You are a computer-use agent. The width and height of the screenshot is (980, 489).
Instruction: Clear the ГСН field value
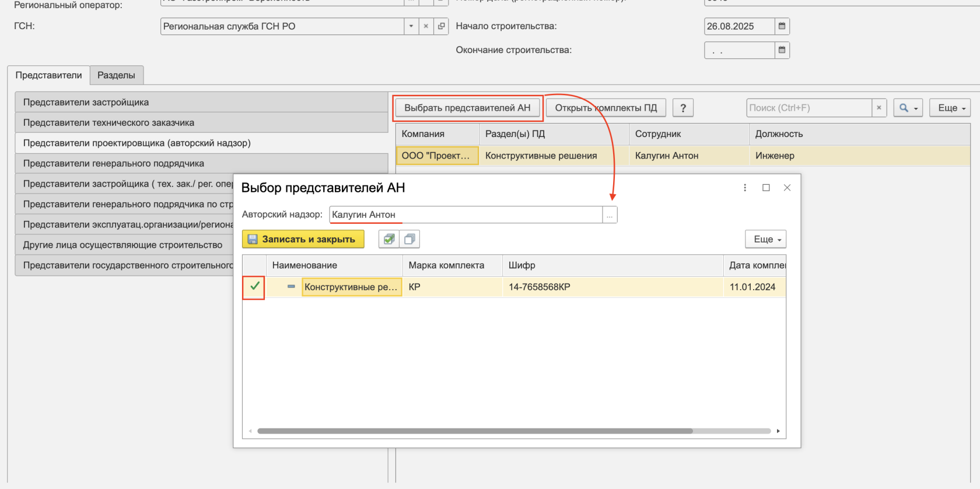pos(426,26)
